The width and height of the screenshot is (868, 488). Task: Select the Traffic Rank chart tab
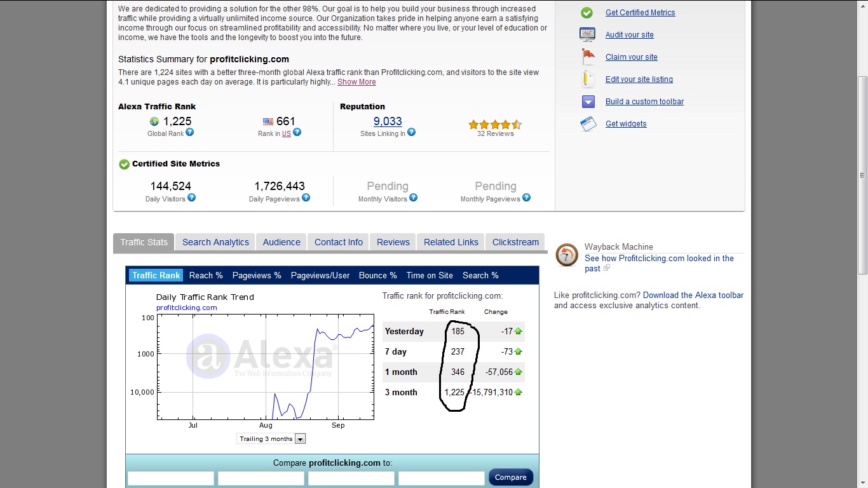(156, 275)
